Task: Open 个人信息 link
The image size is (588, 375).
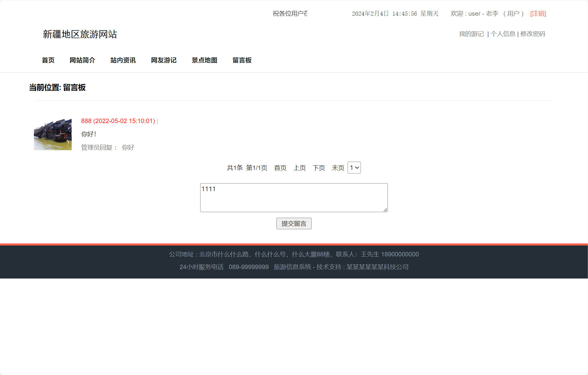Action: tap(503, 34)
